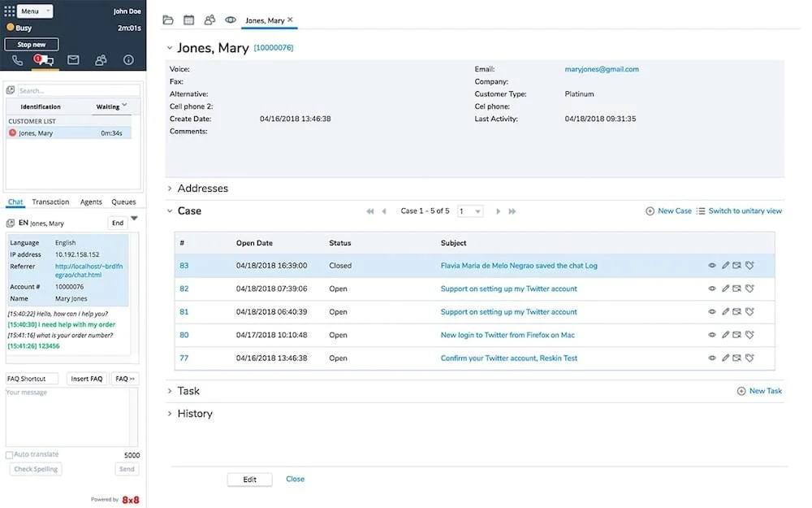This screenshot has width=812, height=508.
Task: Switch to the Queues tab
Action: [123, 202]
